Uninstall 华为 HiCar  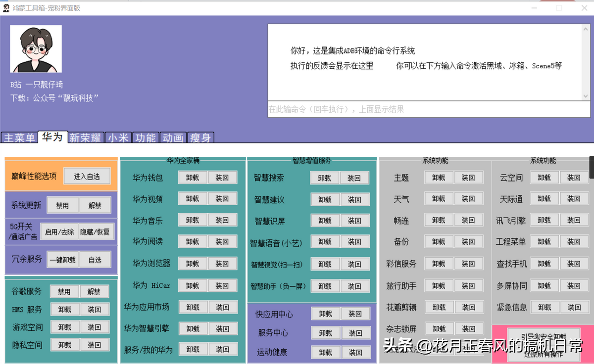pyautogui.click(x=193, y=285)
